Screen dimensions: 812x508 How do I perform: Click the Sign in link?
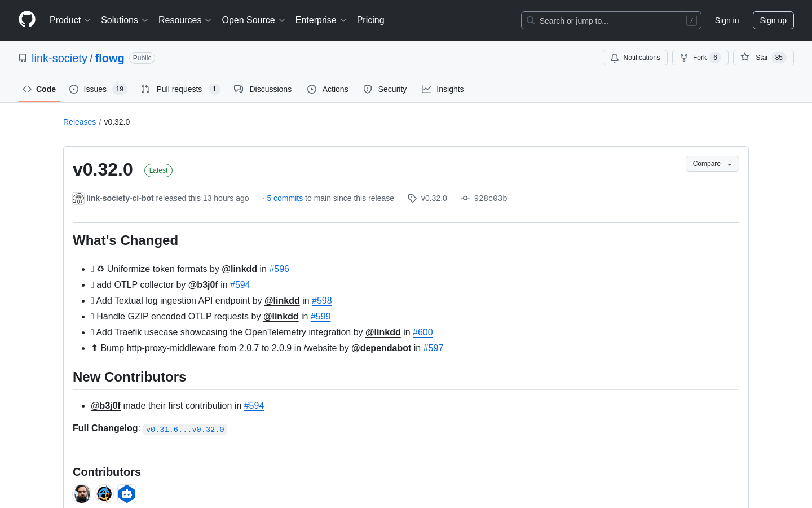pos(727,20)
